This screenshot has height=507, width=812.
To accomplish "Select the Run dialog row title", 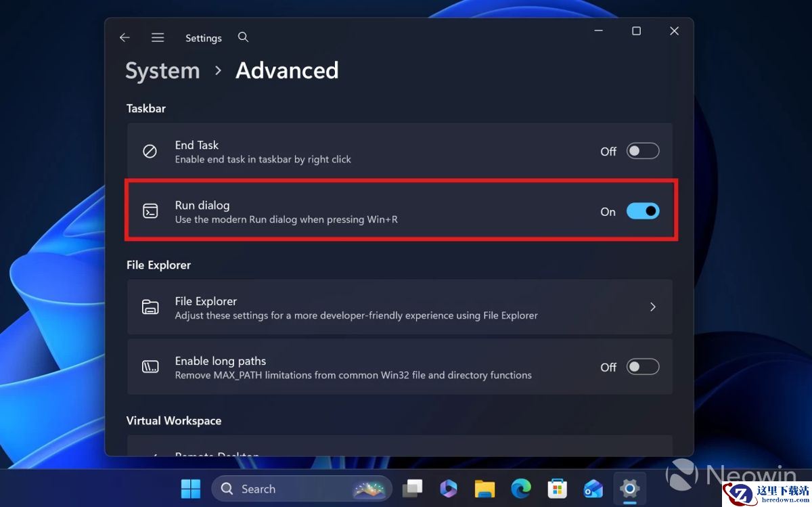I will click(x=202, y=205).
